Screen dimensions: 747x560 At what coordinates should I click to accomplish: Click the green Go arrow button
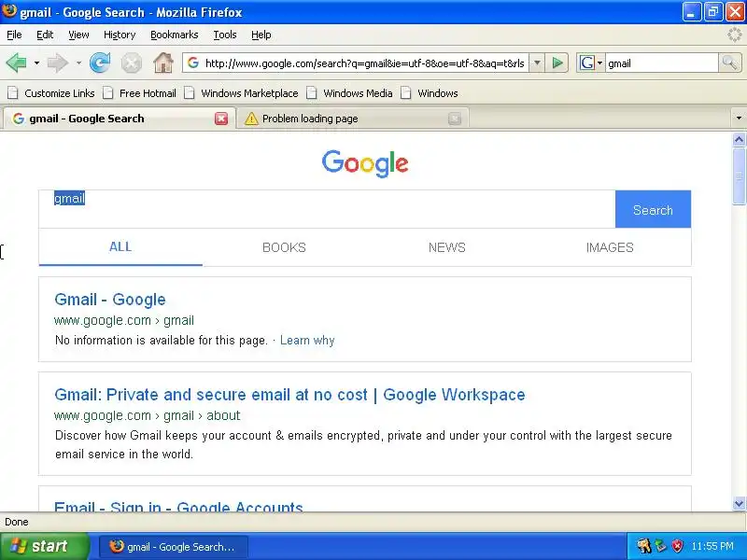[x=557, y=63]
